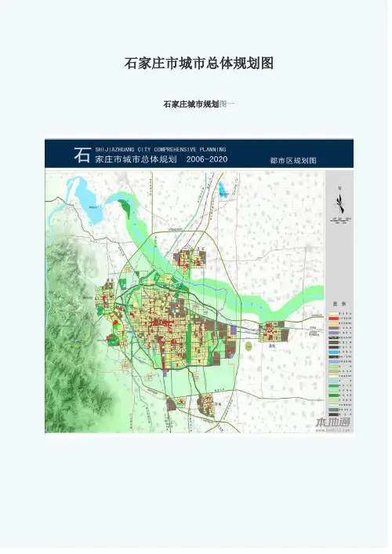Click the north arrow compass on the map
Screen dimensions: 392x554
pyautogui.click(x=339, y=205)
